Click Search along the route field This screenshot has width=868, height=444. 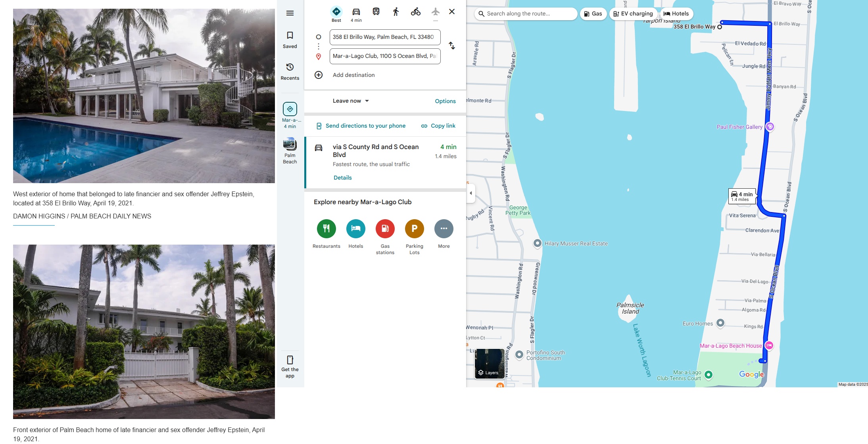[x=526, y=13]
